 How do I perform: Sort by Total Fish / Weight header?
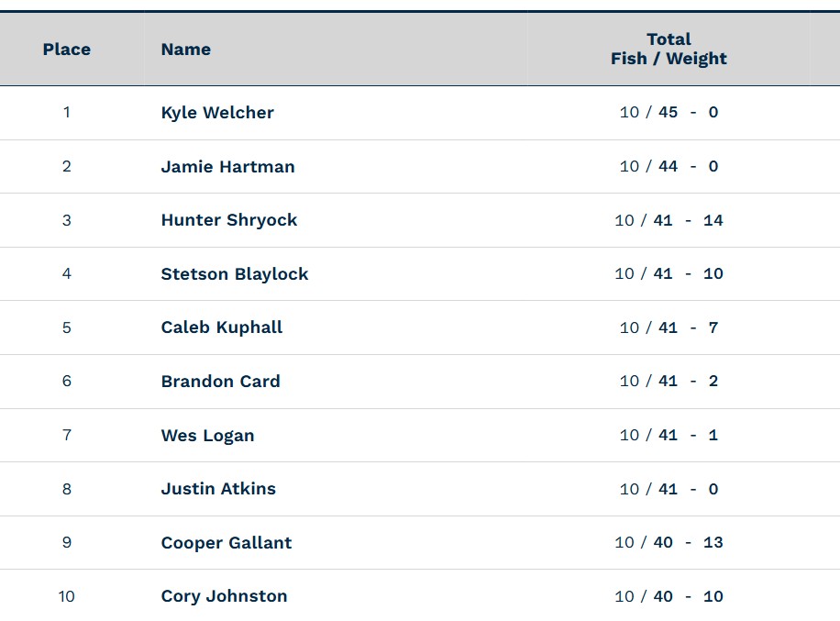pos(669,50)
